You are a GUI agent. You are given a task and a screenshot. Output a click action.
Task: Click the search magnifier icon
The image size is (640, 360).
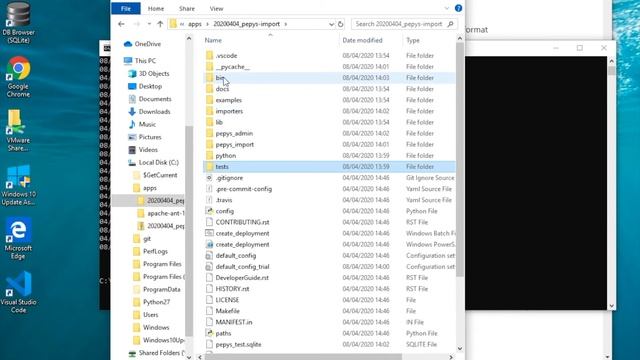point(450,24)
